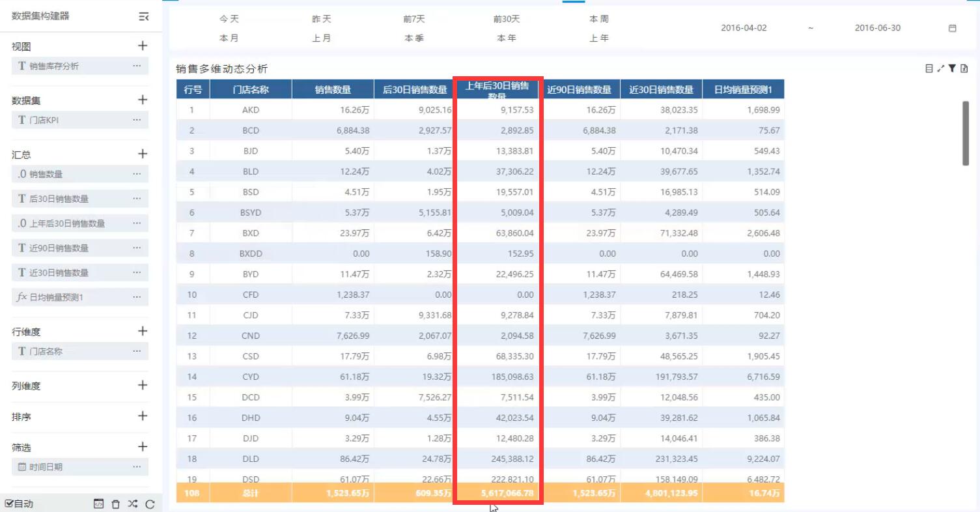Click the AKD store name cell
Viewport: 980px width, 512px height.
click(251, 110)
